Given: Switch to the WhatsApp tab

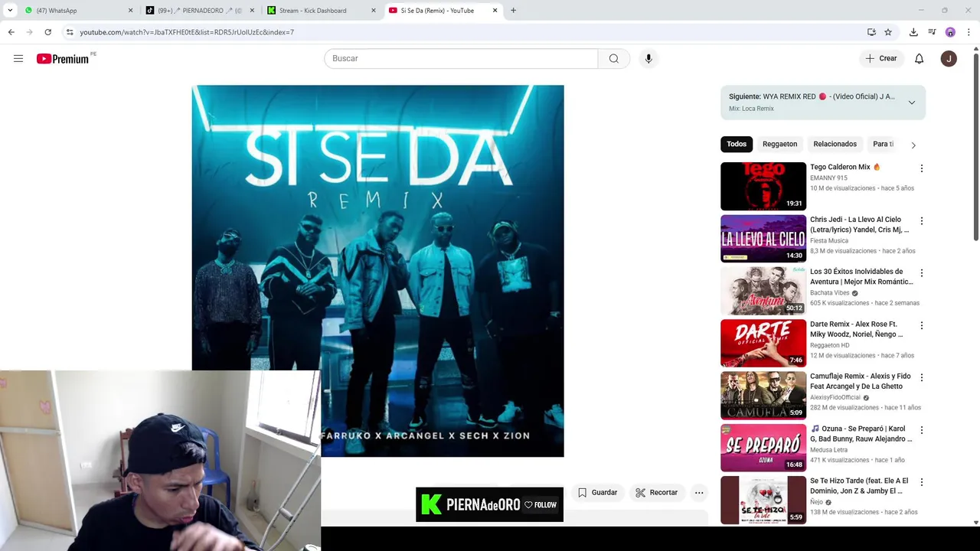Looking at the screenshot, I should point(77,11).
